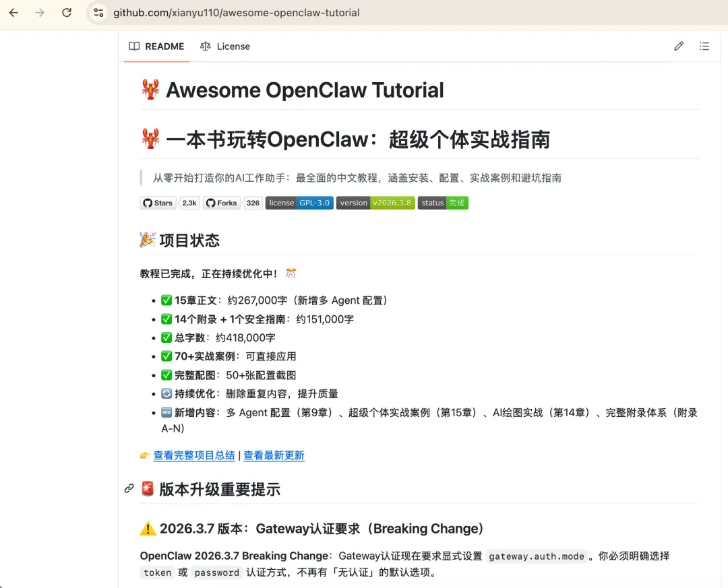Click the 2.3k star count badge
Screen dimensions: 728x588
point(189,203)
